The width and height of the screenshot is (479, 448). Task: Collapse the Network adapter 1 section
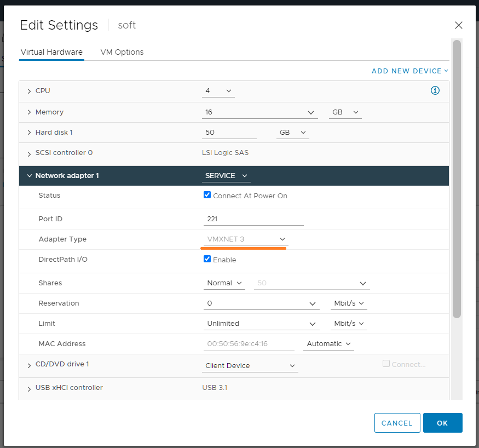pos(29,176)
